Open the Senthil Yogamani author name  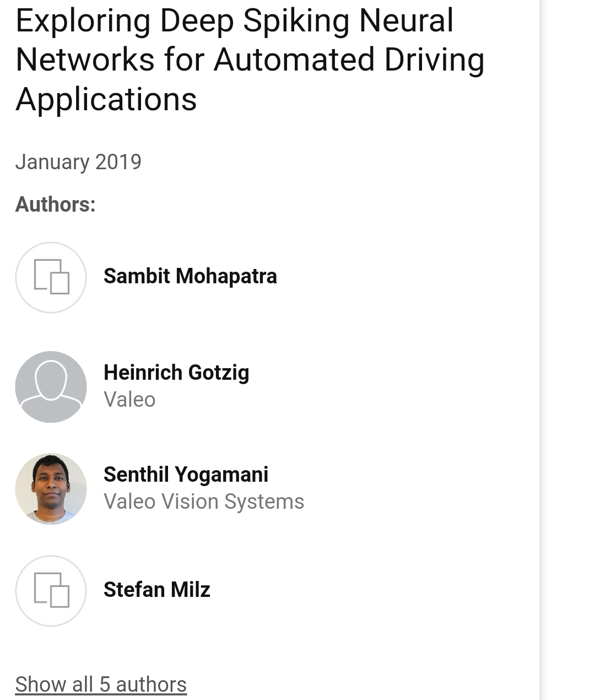pos(186,475)
